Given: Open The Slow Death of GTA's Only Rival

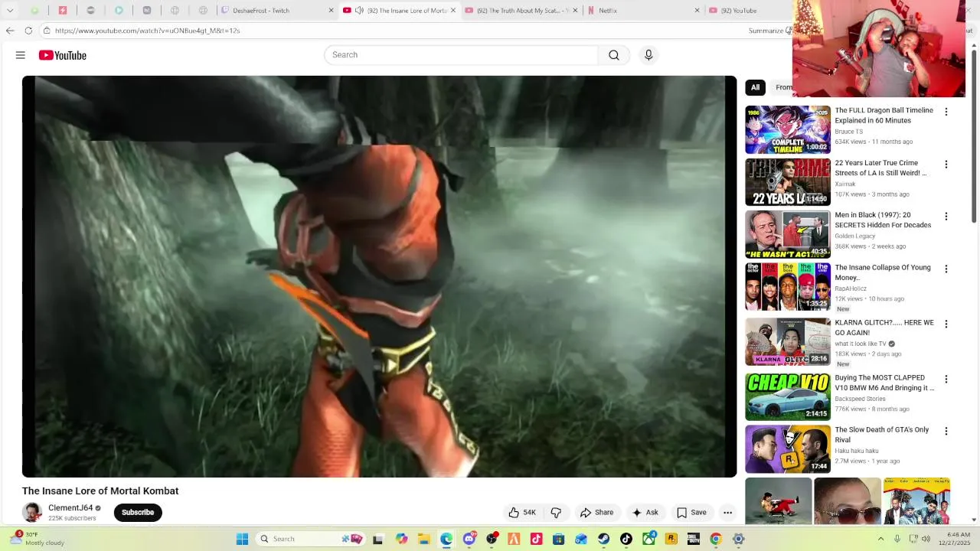Looking at the screenshot, I should pyautogui.click(x=882, y=435).
